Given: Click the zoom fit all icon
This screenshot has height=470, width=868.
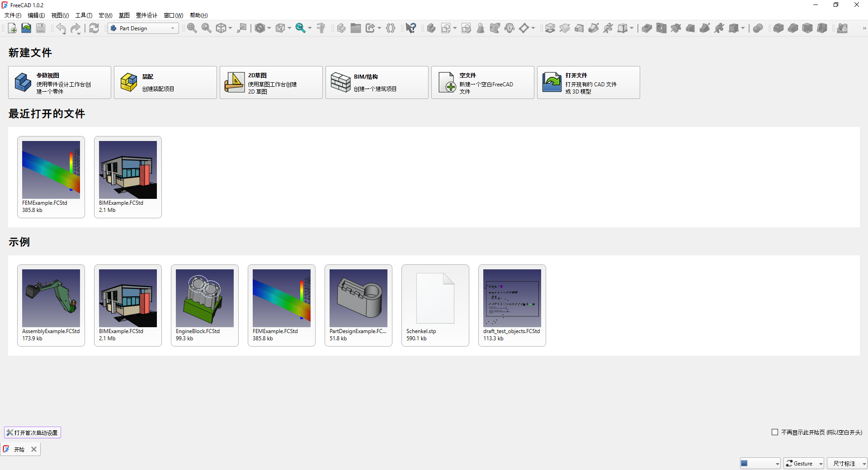Looking at the screenshot, I should tap(192, 28).
